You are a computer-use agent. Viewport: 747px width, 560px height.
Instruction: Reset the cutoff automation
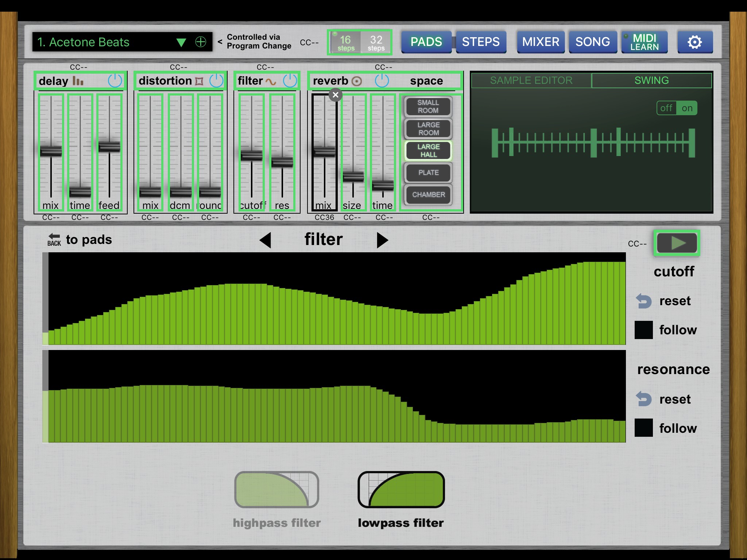[x=663, y=301]
